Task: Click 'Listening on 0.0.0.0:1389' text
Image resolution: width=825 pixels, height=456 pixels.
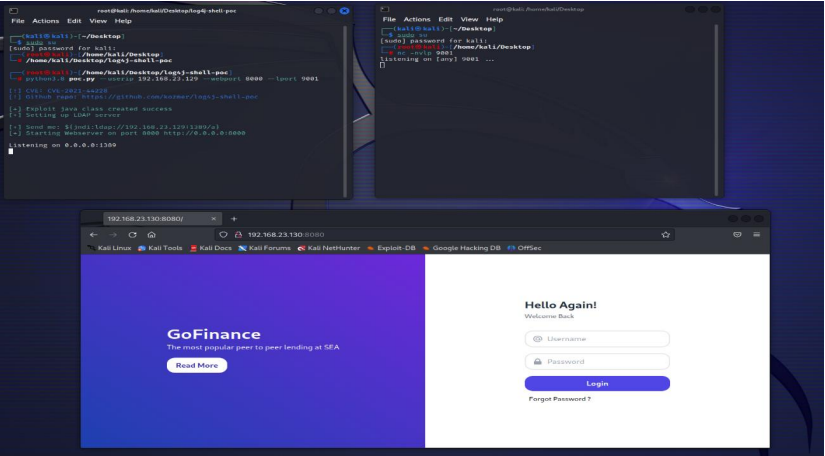Action: [62, 145]
